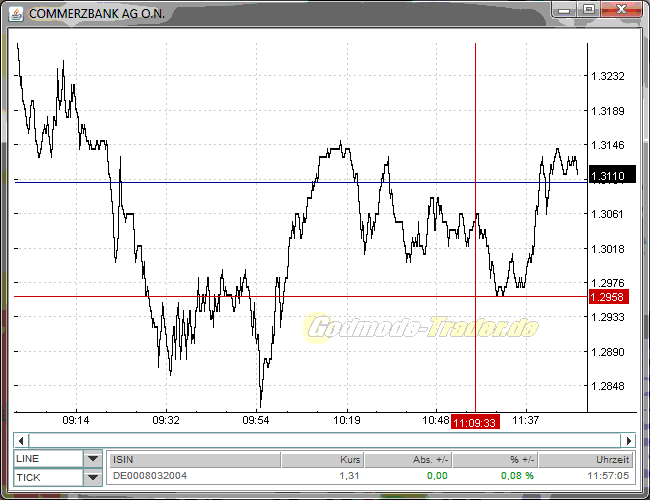Click the Uhrzeit column header

pos(585,460)
